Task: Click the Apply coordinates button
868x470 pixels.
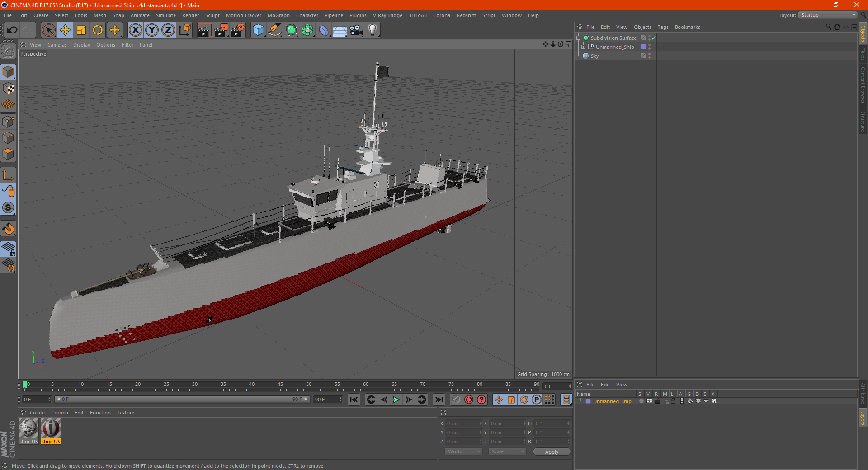Action: pos(552,452)
